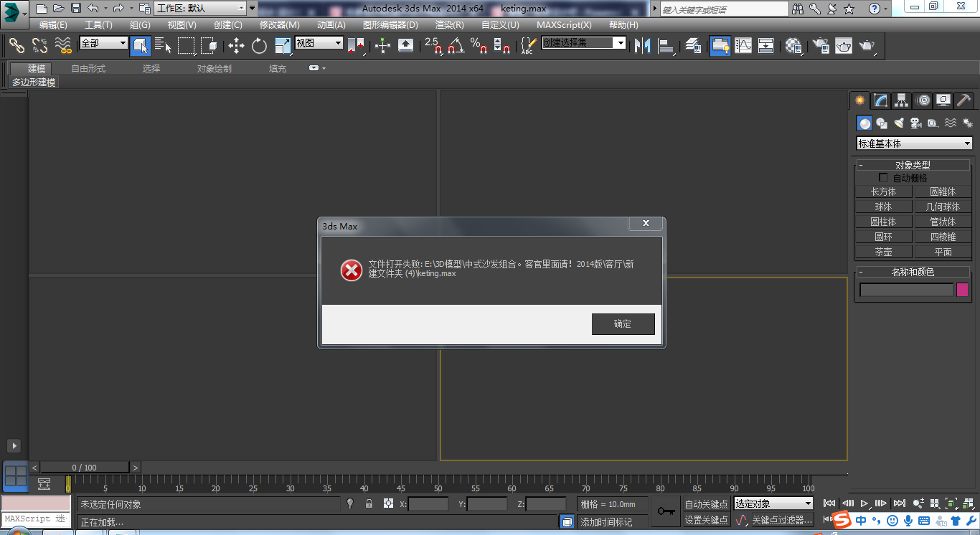Click the Mirror tool icon
The height and width of the screenshot is (535, 980).
[643, 46]
